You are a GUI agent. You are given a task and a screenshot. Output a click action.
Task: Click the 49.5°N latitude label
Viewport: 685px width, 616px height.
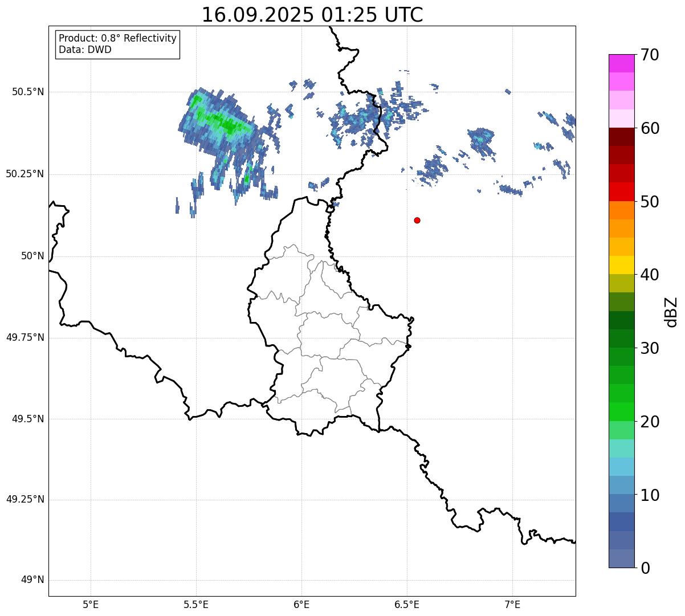(28, 419)
